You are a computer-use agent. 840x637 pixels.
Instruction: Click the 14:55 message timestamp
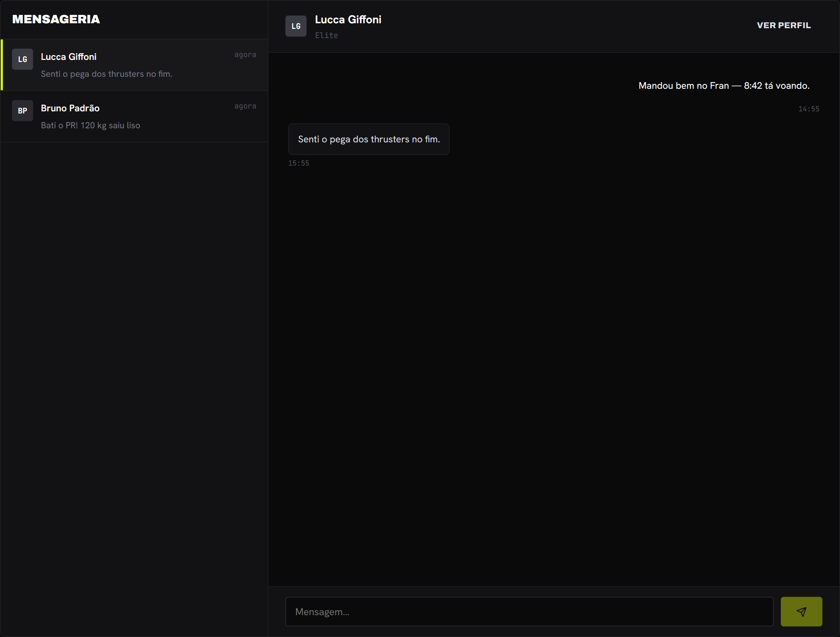point(809,109)
